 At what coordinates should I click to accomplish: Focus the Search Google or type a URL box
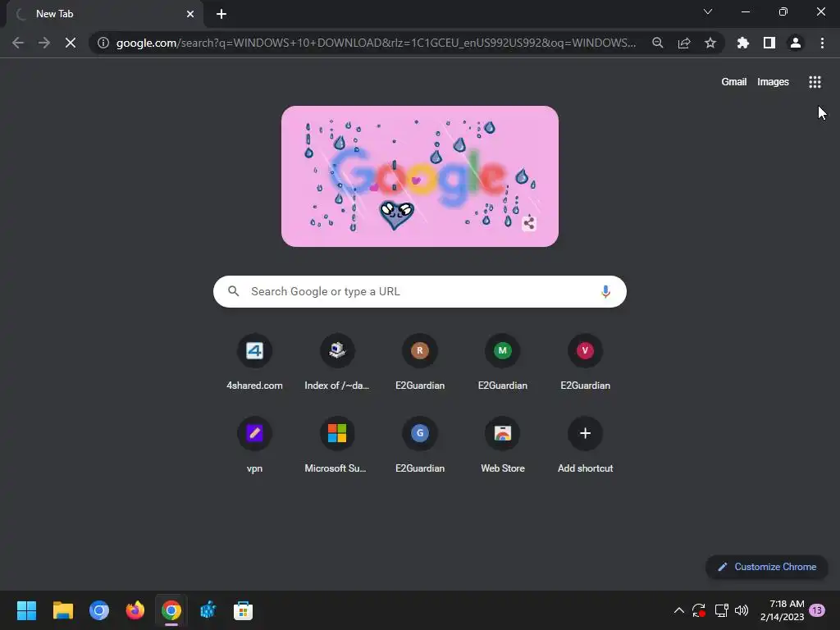pyautogui.click(x=419, y=291)
